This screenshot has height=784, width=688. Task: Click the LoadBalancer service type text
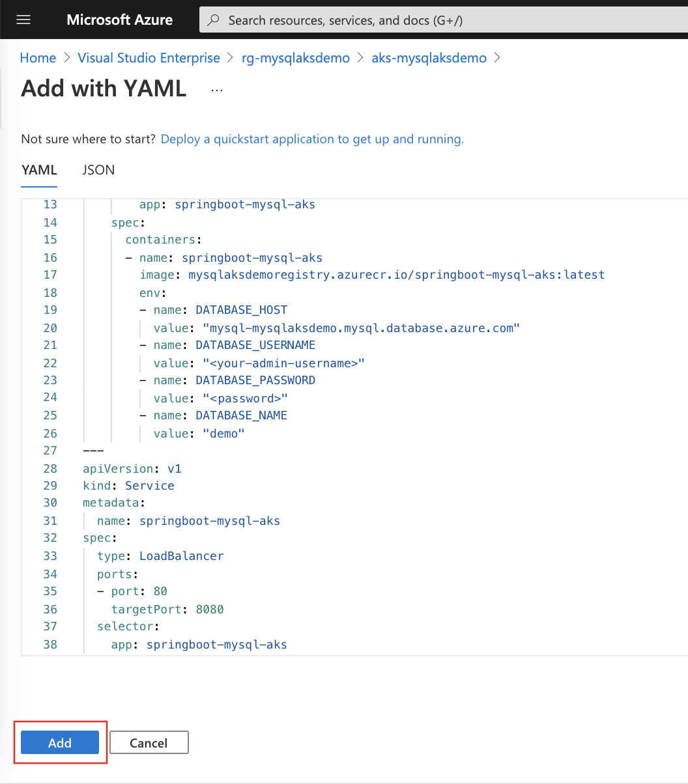(x=181, y=555)
